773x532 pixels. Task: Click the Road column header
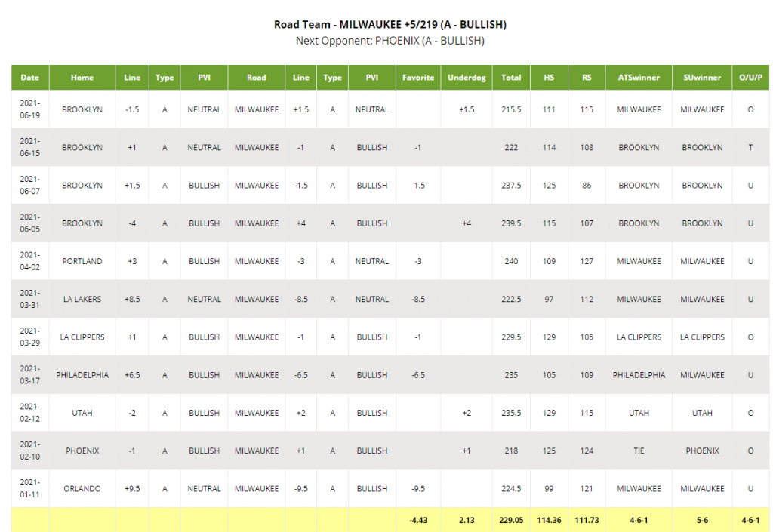[257, 77]
